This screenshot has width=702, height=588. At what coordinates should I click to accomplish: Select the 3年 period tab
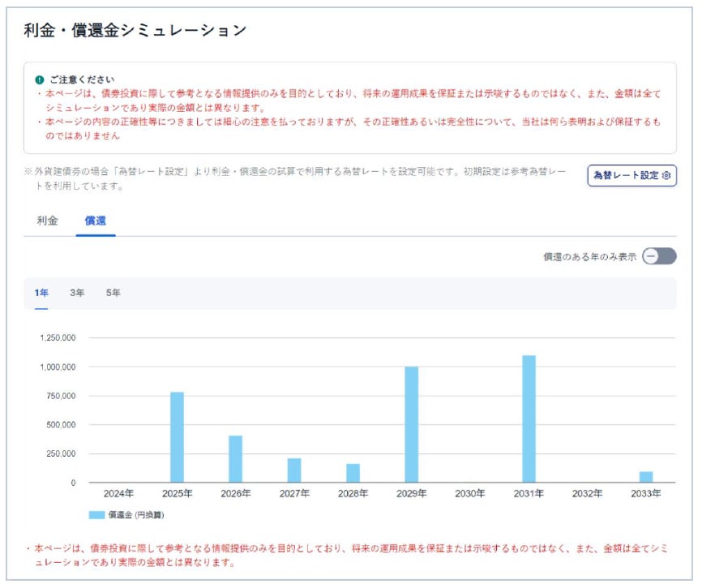point(77,293)
